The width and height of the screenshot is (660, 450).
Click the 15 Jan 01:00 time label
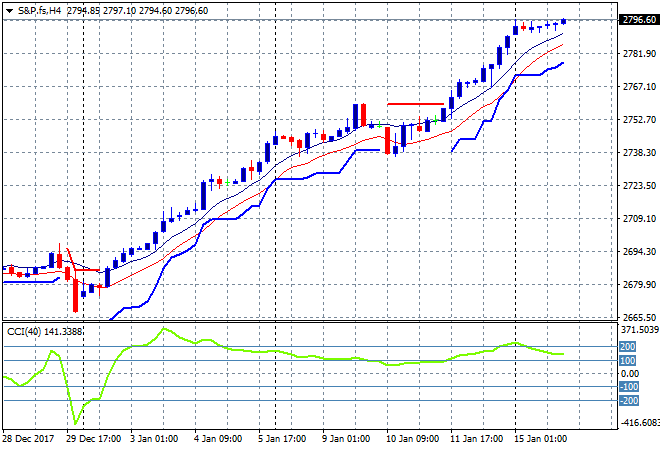click(x=540, y=439)
